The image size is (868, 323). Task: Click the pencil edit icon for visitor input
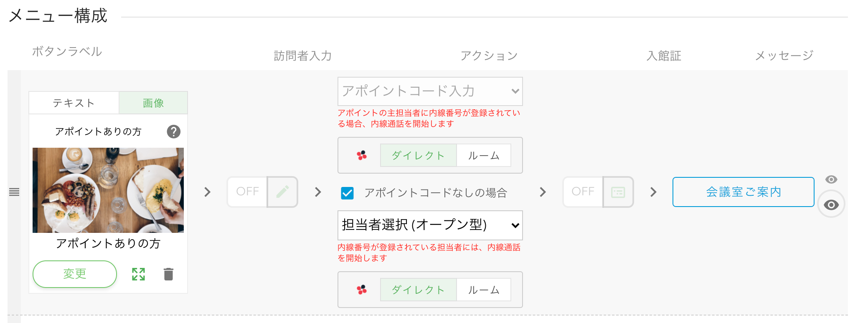coord(282,192)
